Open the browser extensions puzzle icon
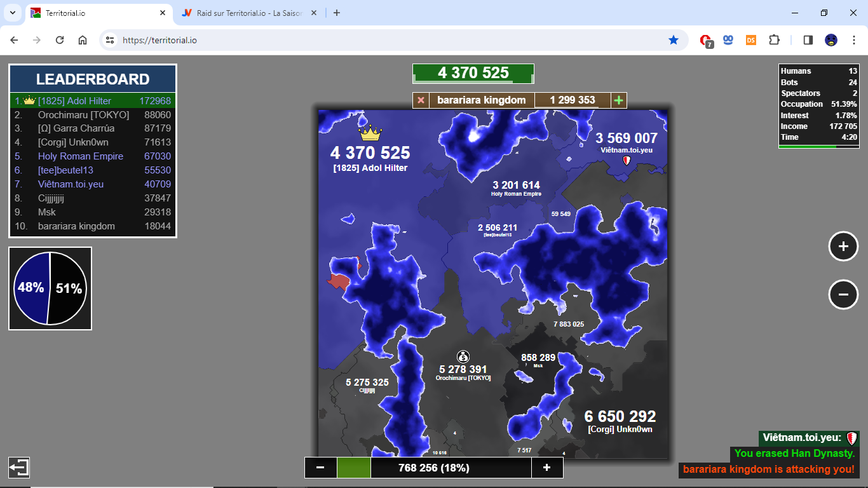 [x=774, y=40]
